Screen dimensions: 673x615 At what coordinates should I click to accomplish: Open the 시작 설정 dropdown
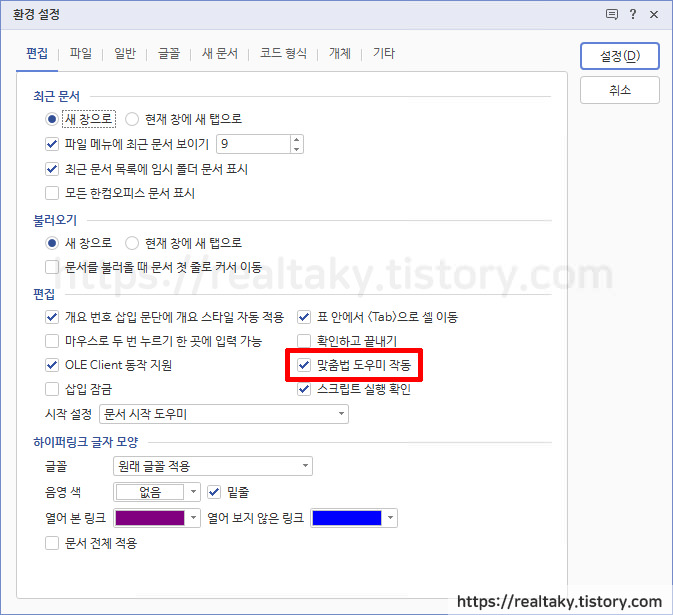(x=224, y=414)
